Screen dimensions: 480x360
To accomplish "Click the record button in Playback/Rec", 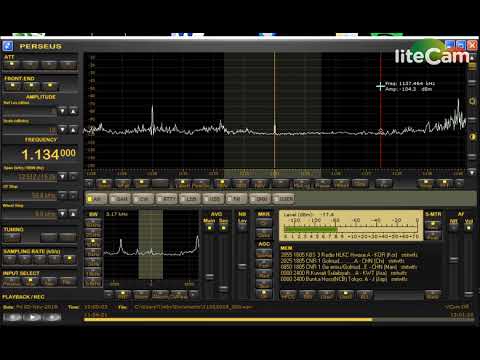I will [52, 317].
